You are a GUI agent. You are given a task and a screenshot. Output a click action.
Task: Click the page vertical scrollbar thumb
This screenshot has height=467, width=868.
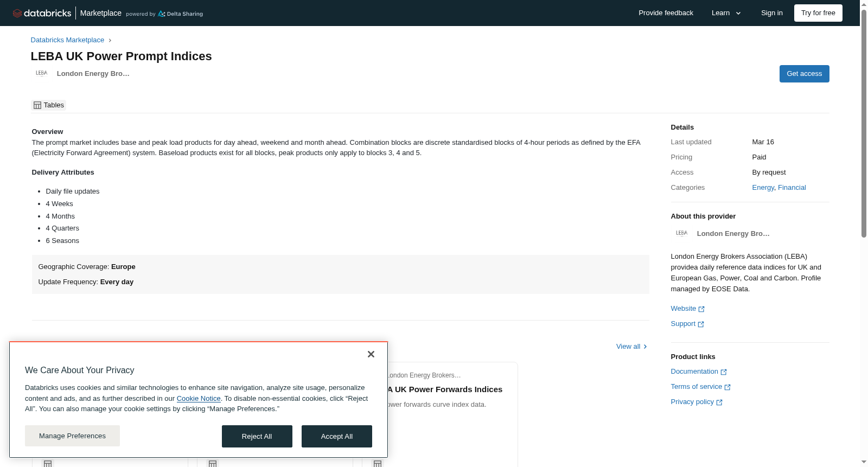coord(864,124)
